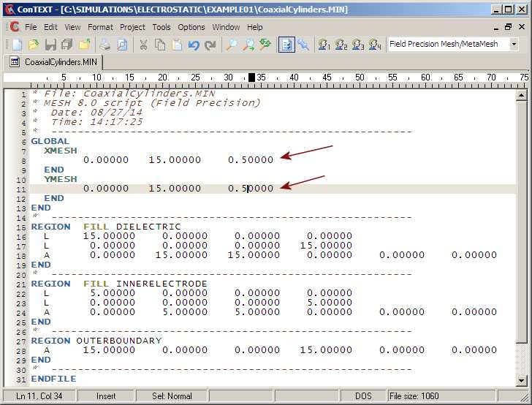Screen dimensions: 532x405
Task: Open the Tools menu
Action: pos(161,27)
